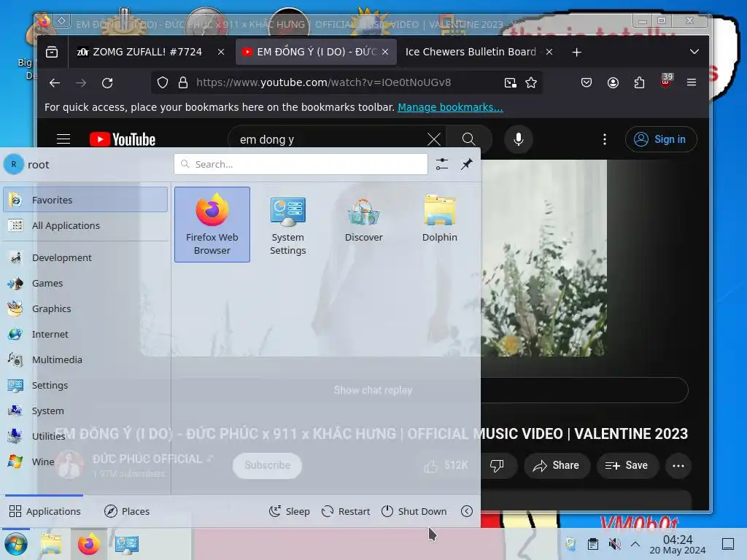Expand more session actions arrow
Screen dimensions: 747x560
click(467, 511)
